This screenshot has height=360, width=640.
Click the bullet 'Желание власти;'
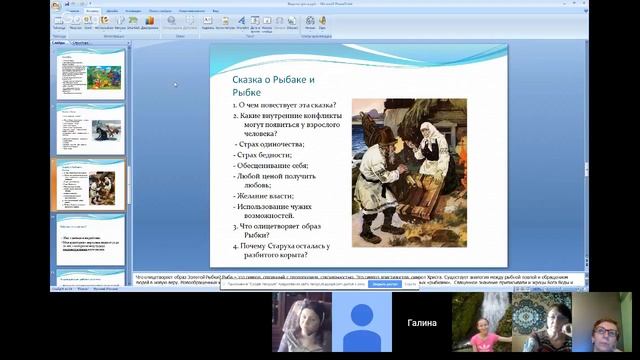click(x=263, y=196)
